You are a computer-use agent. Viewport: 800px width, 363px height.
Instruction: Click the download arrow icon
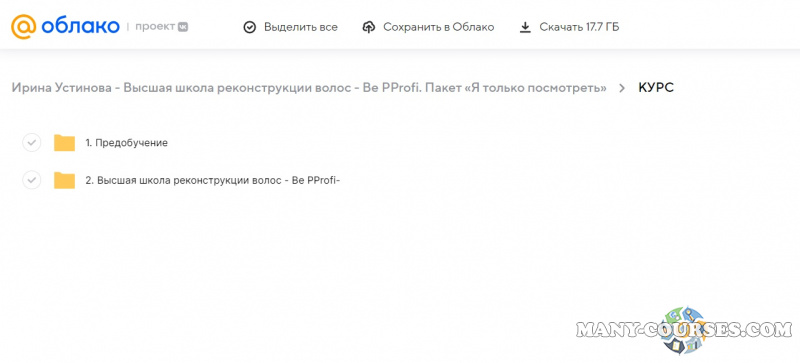pos(525,27)
